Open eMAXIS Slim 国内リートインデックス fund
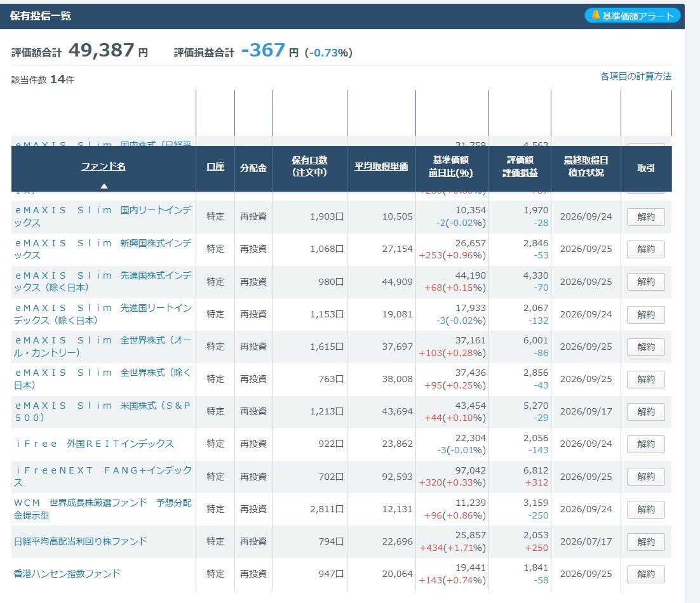700x603 pixels. pyautogui.click(x=103, y=216)
